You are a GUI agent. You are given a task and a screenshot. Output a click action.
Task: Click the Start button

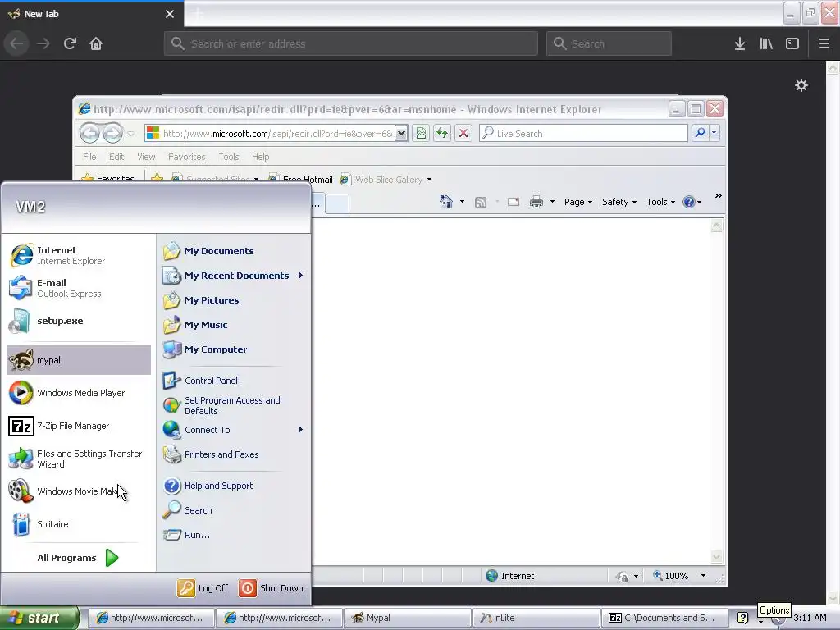(x=39, y=618)
